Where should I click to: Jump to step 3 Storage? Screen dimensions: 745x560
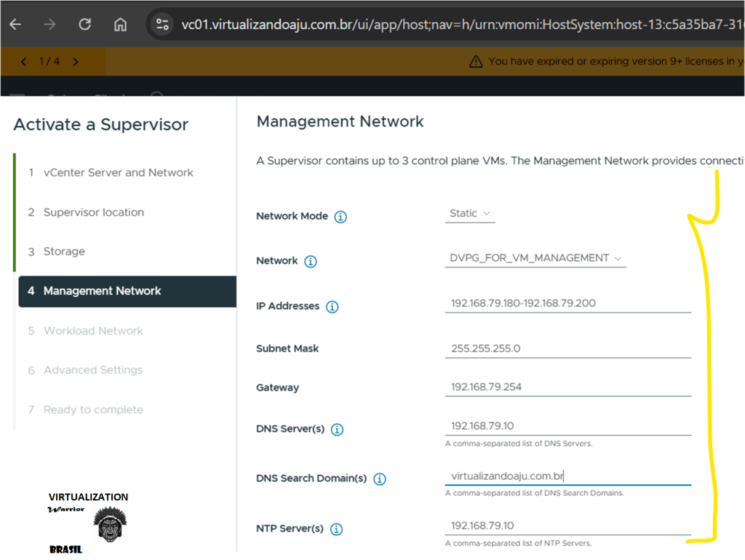(x=64, y=252)
